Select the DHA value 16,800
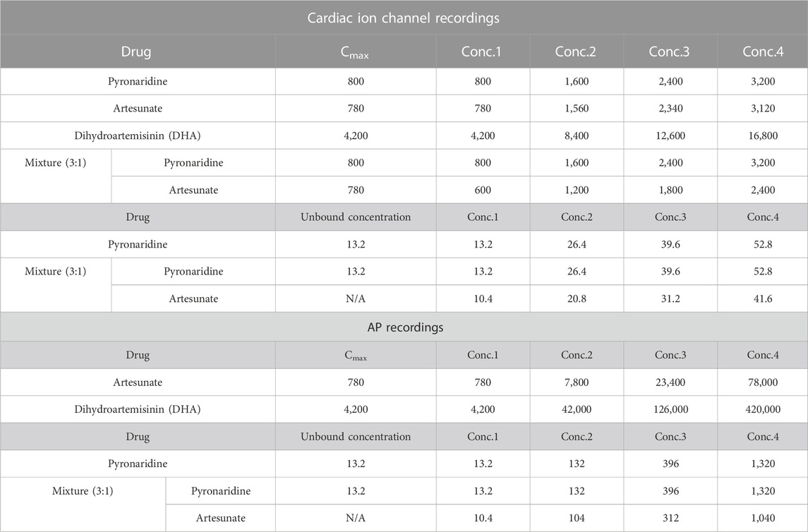 click(763, 136)
